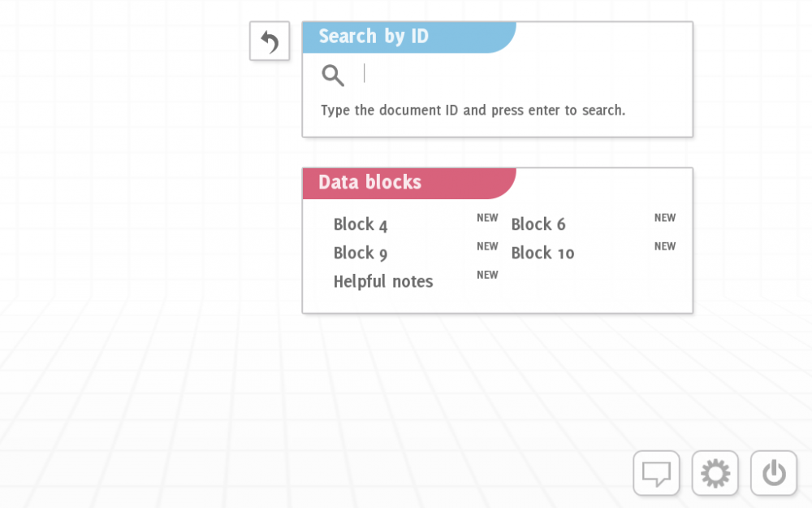Click the NEW badge beside Helpful notes
This screenshot has width=812, height=508.
point(487,275)
